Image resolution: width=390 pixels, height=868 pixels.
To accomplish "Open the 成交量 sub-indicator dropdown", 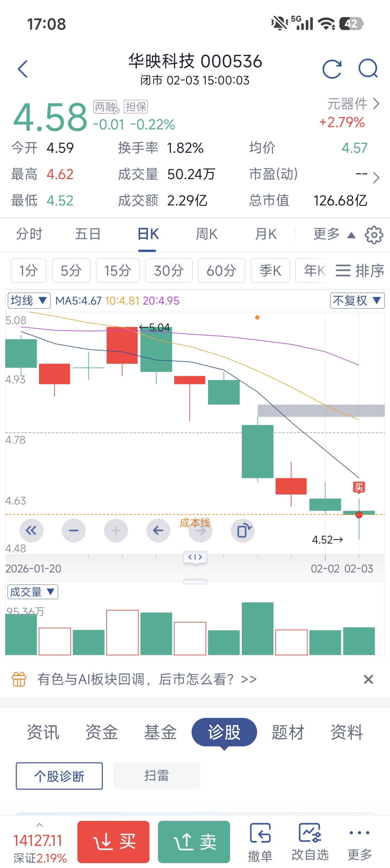I will pyautogui.click(x=33, y=592).
